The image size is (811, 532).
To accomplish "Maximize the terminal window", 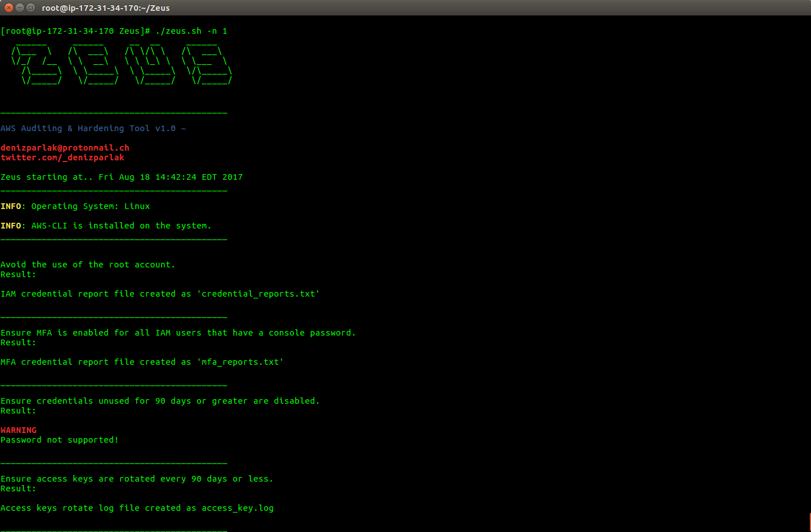I will point(31,7).
